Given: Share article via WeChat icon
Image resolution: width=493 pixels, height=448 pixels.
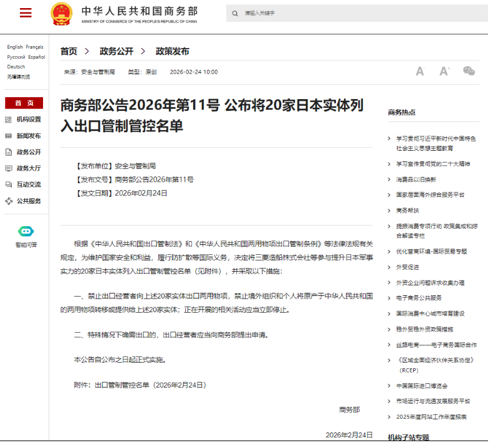Looking at the screenshot, I should [x=469, y=71].
